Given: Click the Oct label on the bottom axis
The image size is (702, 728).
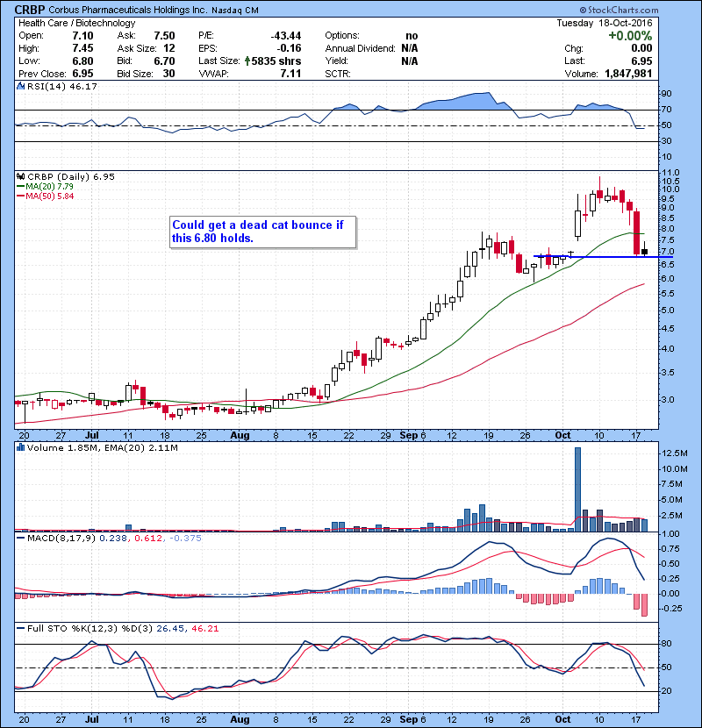Looking at the screenshot, I should [562, 719].
